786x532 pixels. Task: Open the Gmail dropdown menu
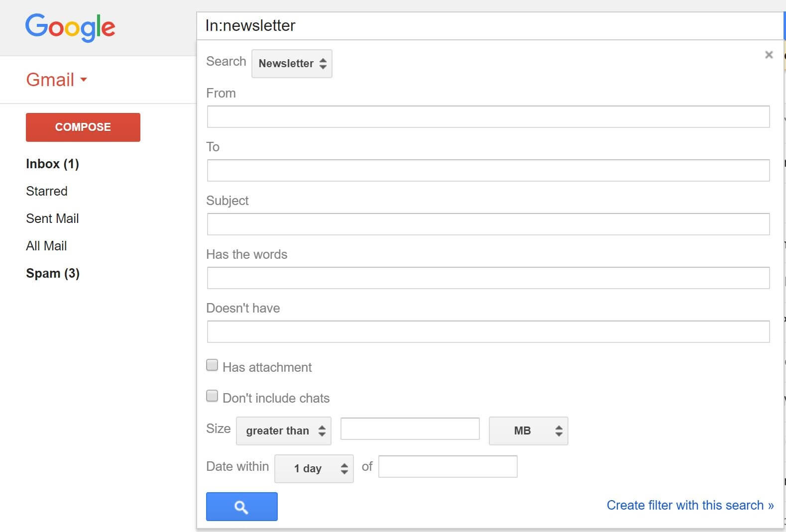coord(56,80)
